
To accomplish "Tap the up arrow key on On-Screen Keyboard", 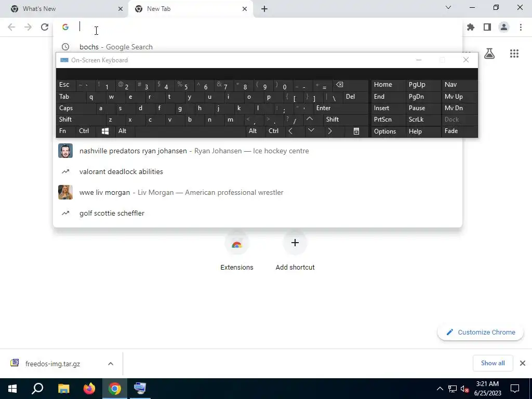I will pos(310,119).
